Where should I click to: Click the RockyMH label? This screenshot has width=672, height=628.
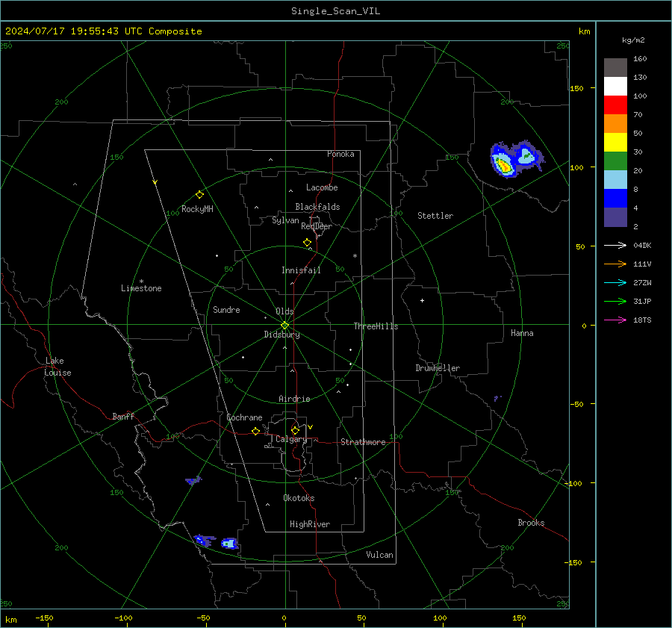197,209
